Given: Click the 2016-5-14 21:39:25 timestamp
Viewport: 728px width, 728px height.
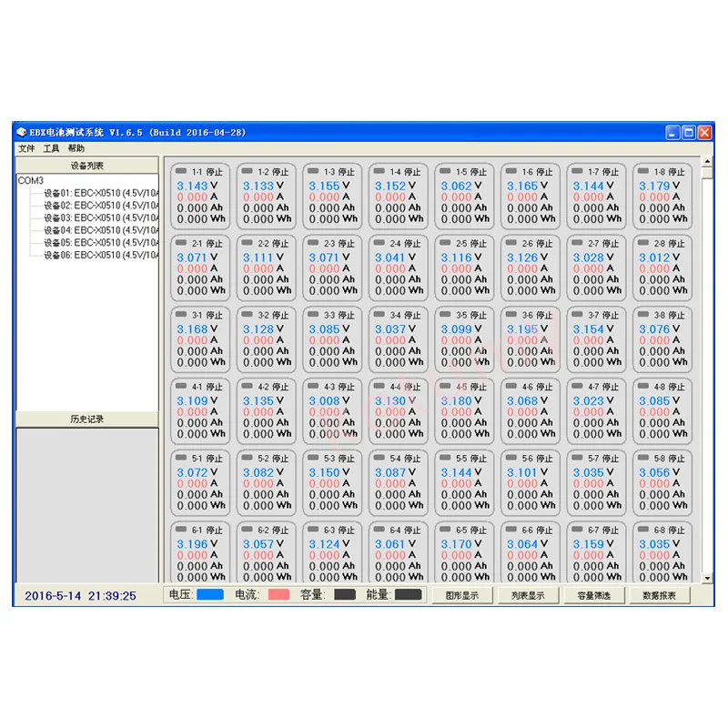Looking at the screenshot, I should pos(80,596).
